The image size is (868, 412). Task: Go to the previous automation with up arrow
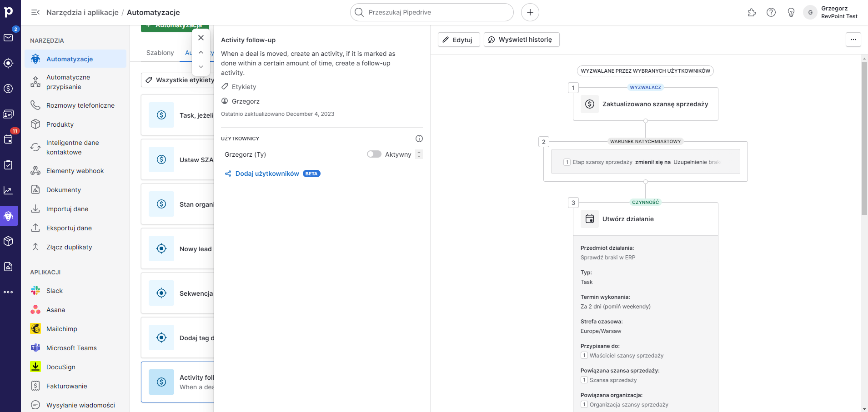point(201,52)
